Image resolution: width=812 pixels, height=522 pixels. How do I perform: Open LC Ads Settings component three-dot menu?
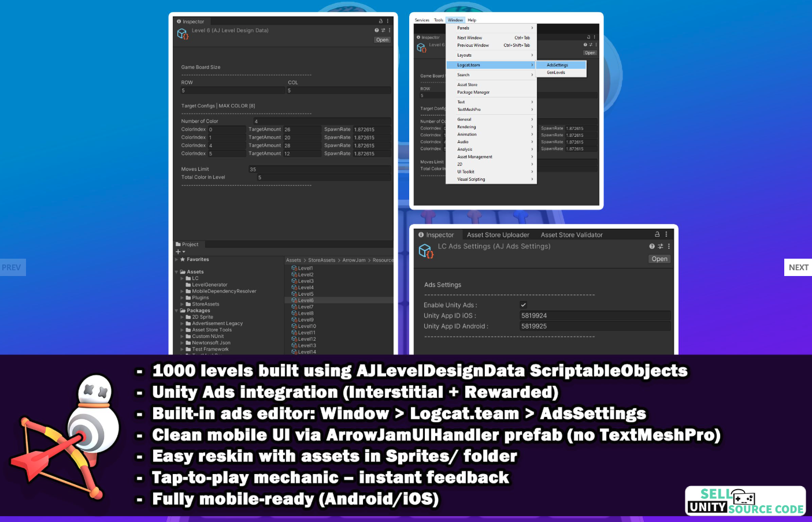[x=669, y=246]
